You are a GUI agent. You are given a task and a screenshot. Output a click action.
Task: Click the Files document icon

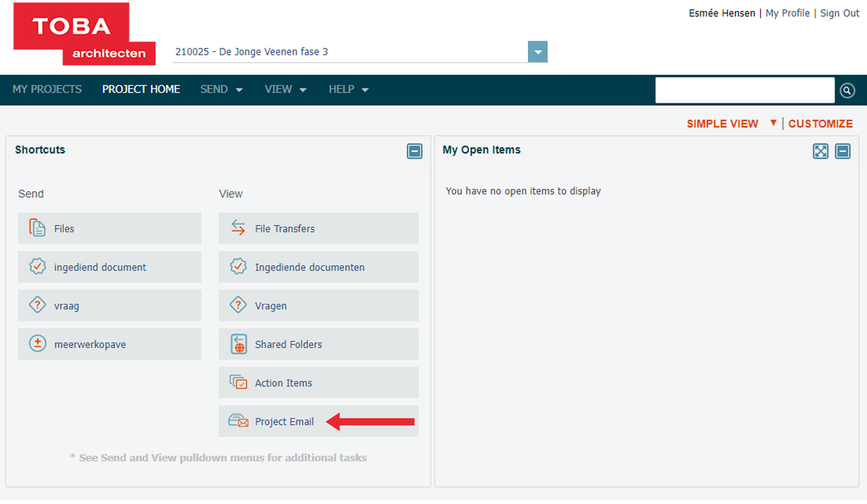pos(37,228)
